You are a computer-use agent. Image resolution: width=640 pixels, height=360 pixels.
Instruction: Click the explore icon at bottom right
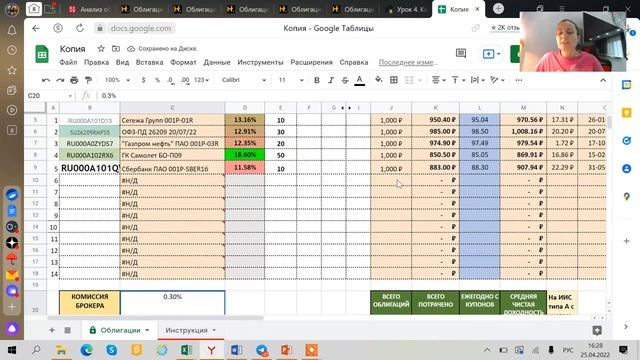(597, 330)
